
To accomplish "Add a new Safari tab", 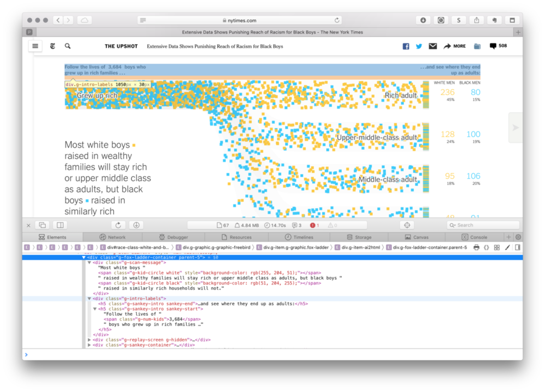I will click(x=518, y=32).
